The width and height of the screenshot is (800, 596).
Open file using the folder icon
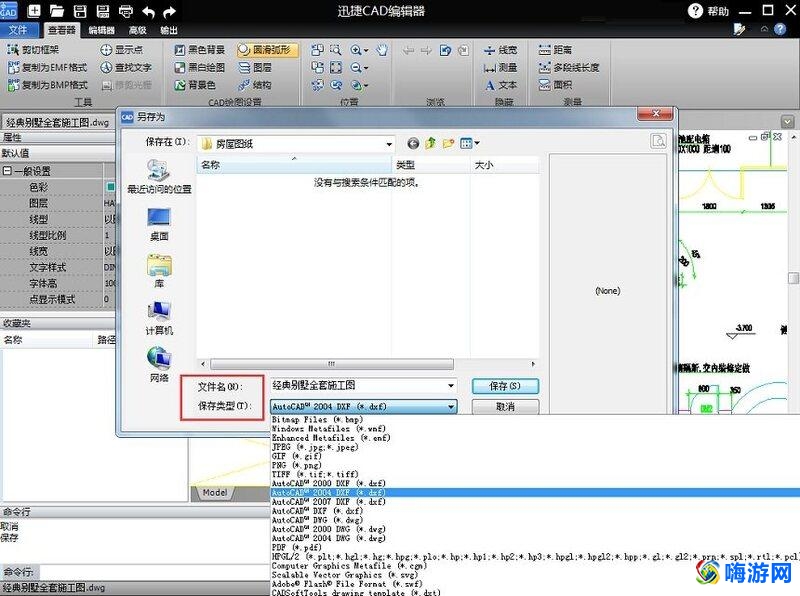(57, 11)
